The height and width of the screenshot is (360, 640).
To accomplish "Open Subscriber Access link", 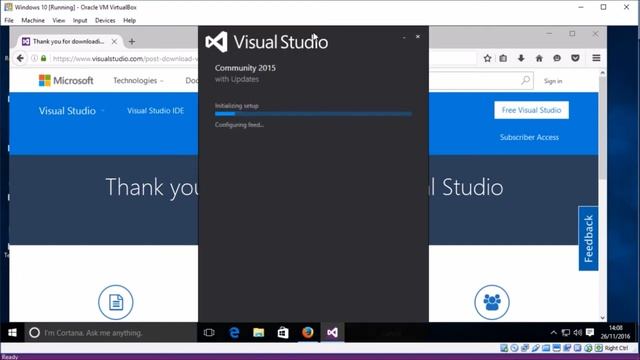I will click(x=529, y=137).
